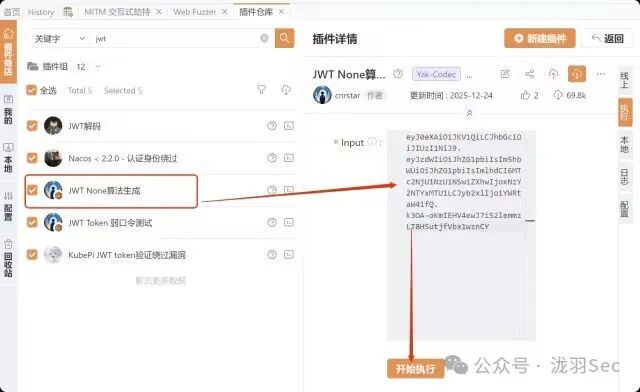Uncheck the Nacos < 2.2.0 checkbox

(32, 158)
